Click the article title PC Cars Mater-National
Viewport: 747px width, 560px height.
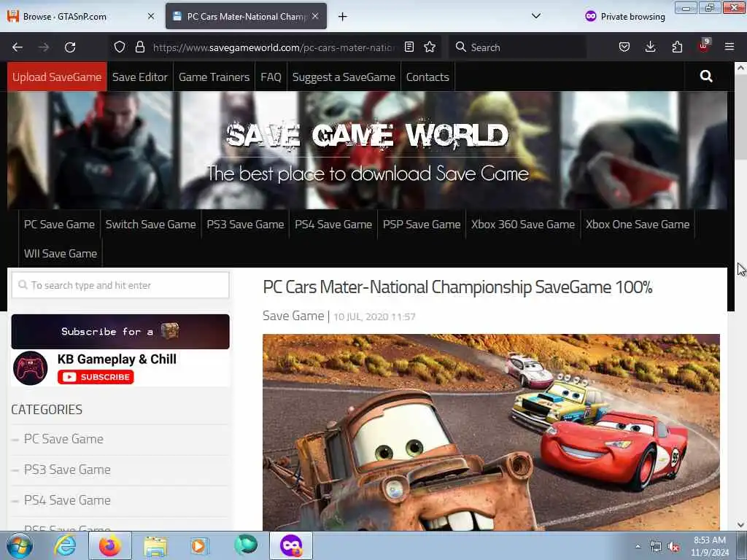point(457,287)
